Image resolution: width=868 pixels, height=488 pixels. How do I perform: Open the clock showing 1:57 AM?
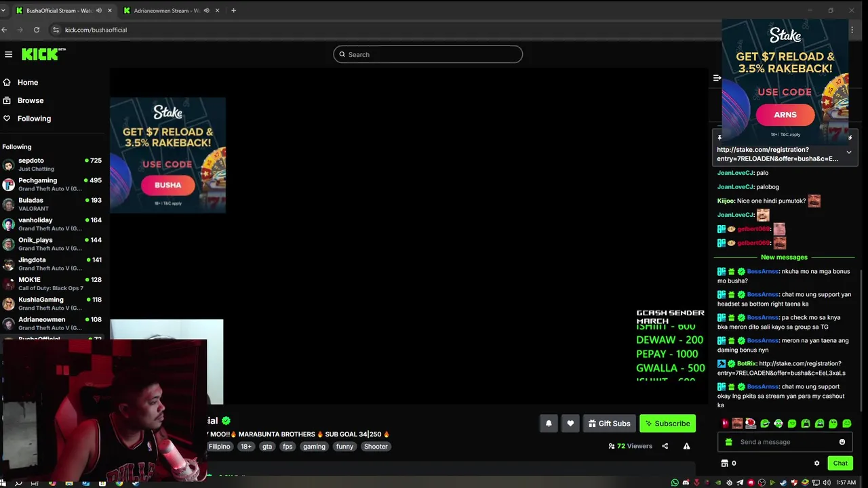point(846,483)
